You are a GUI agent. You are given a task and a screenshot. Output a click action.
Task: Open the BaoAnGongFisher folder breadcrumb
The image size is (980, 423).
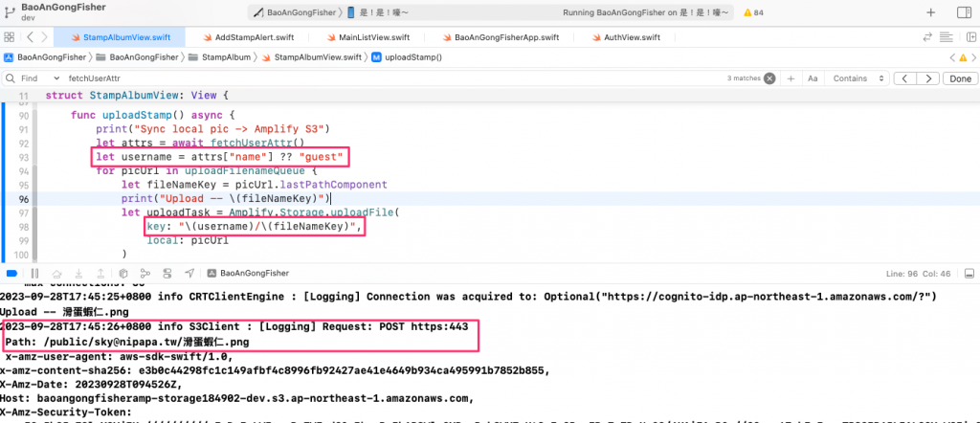click(x=137, y=57)
